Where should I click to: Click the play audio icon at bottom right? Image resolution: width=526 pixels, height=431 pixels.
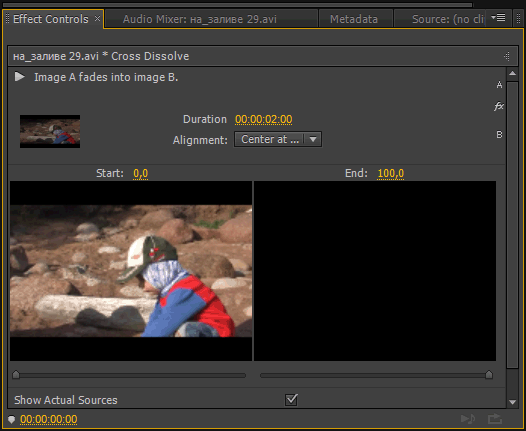click(x=468, y=419)
